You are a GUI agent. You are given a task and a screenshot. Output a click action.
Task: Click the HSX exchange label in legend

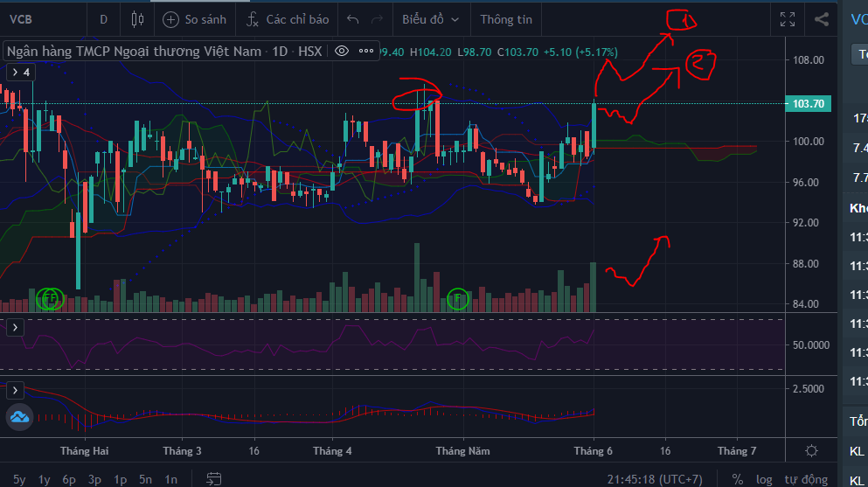click(x=310, y=52)
